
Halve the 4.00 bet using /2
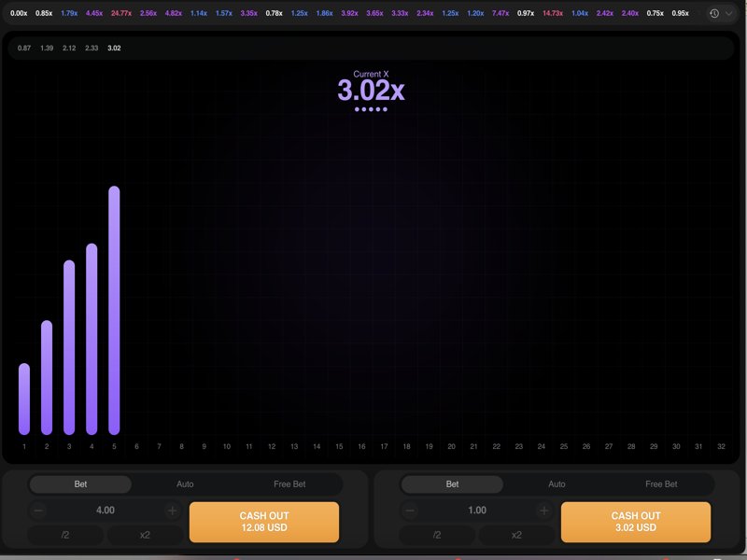[65, 535]
